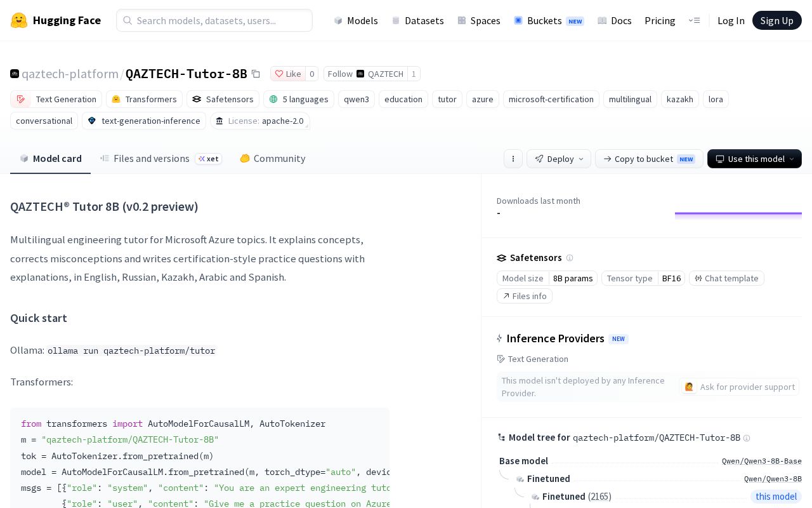This screenshot has width=812, height=508.
Task: Click Copy to bucket button
Action: 649,159
